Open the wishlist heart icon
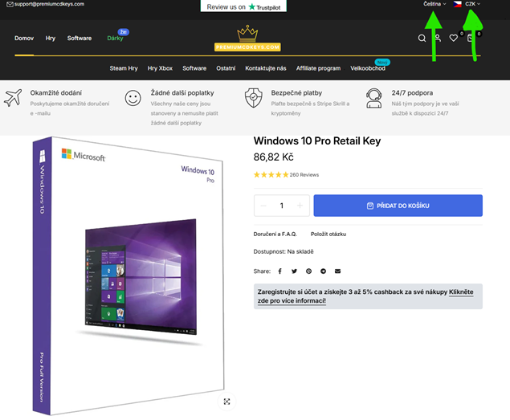 tap(454, 38)
